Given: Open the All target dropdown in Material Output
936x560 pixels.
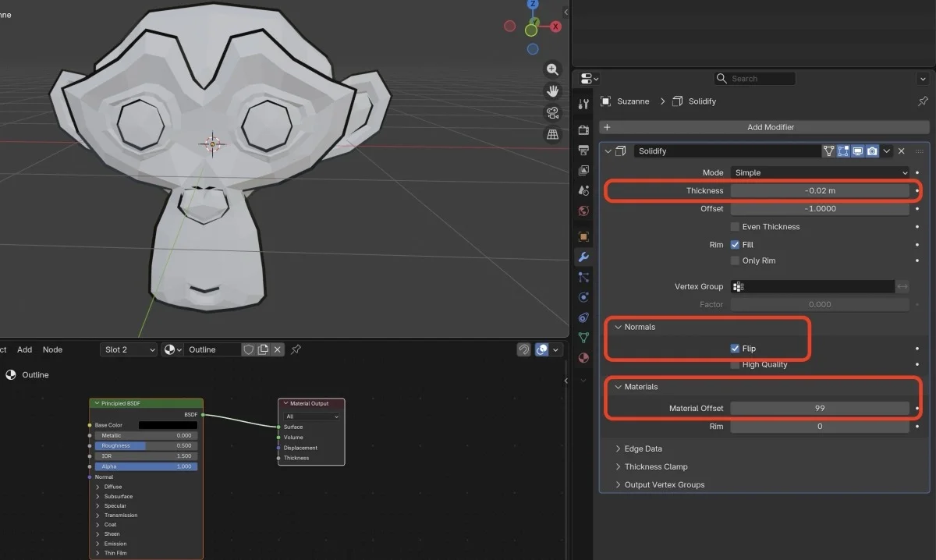Looking at the screenshot, I should [x=313, y=416].
